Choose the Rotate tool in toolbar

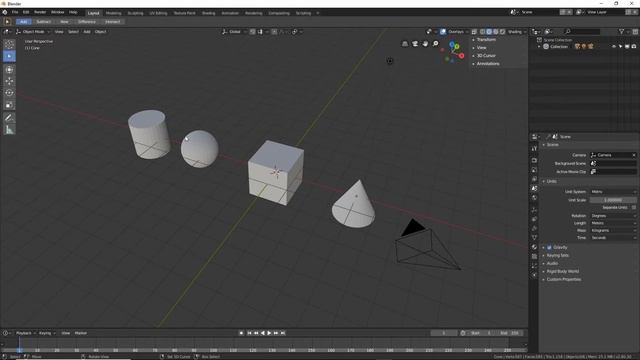coord(9,93)
